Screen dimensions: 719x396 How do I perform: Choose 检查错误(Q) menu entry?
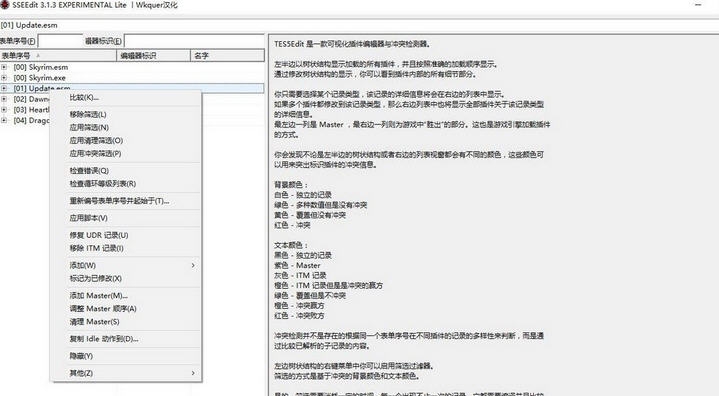tap(89, 170)
